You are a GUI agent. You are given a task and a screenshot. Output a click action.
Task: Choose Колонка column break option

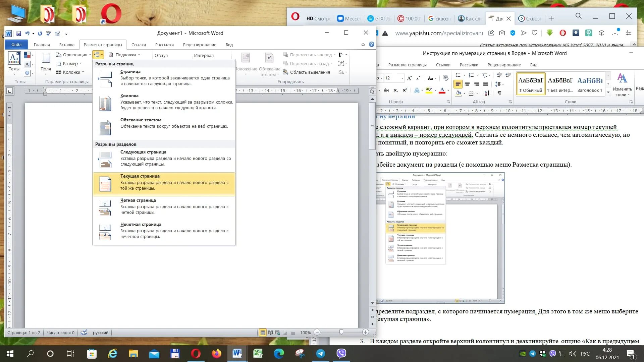click(164, 102)
